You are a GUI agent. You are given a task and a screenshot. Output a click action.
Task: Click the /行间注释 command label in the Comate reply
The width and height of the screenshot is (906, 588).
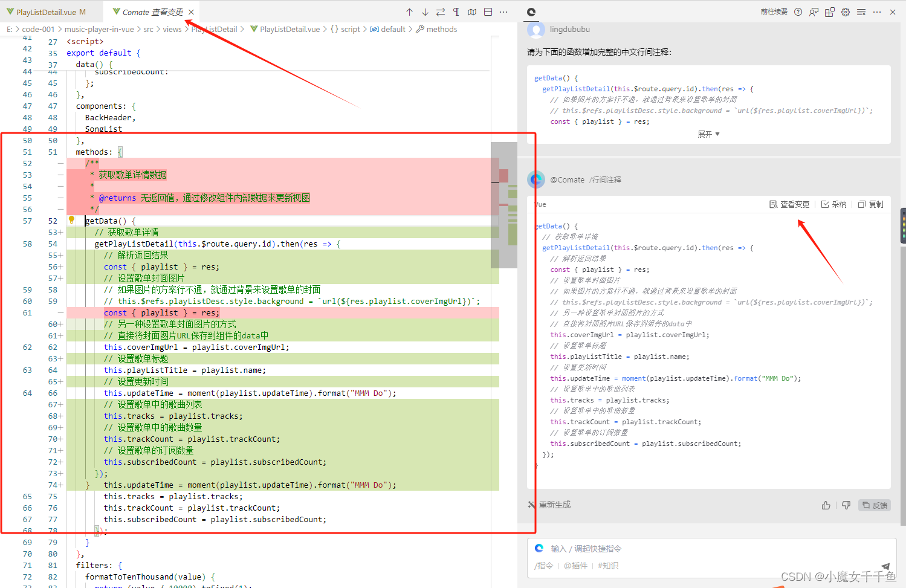click(605, 179)
